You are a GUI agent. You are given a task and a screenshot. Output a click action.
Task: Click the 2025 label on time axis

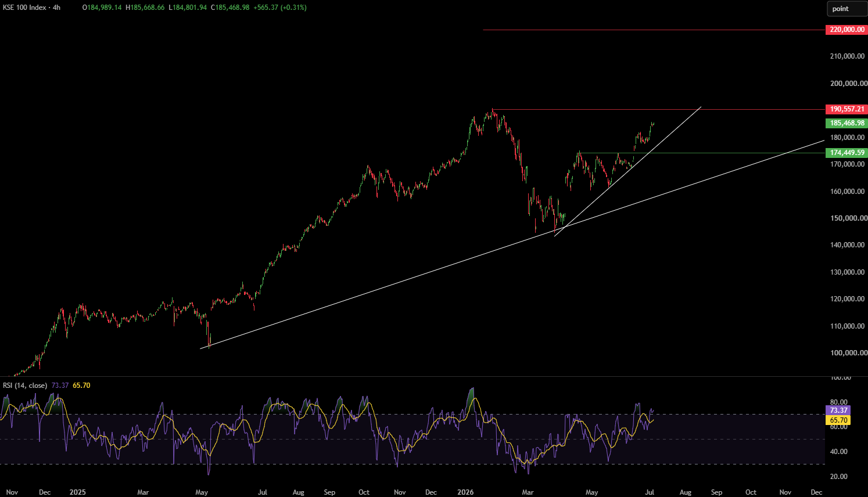[x=77, y=492]
